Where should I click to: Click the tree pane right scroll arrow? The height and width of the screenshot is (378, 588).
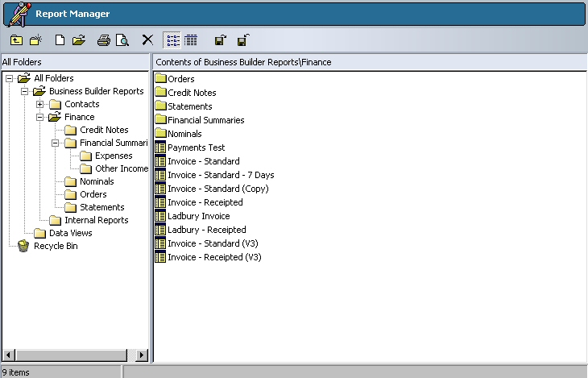point(143,355)
